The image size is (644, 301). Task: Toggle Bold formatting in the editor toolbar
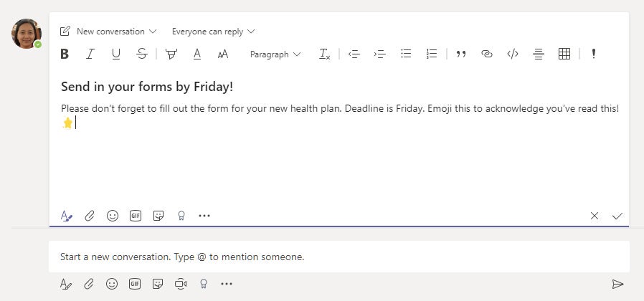point(65,54)
